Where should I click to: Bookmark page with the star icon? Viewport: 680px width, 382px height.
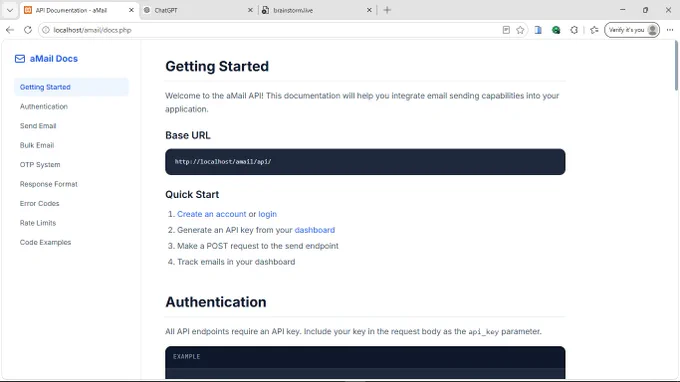coord(520,30)
